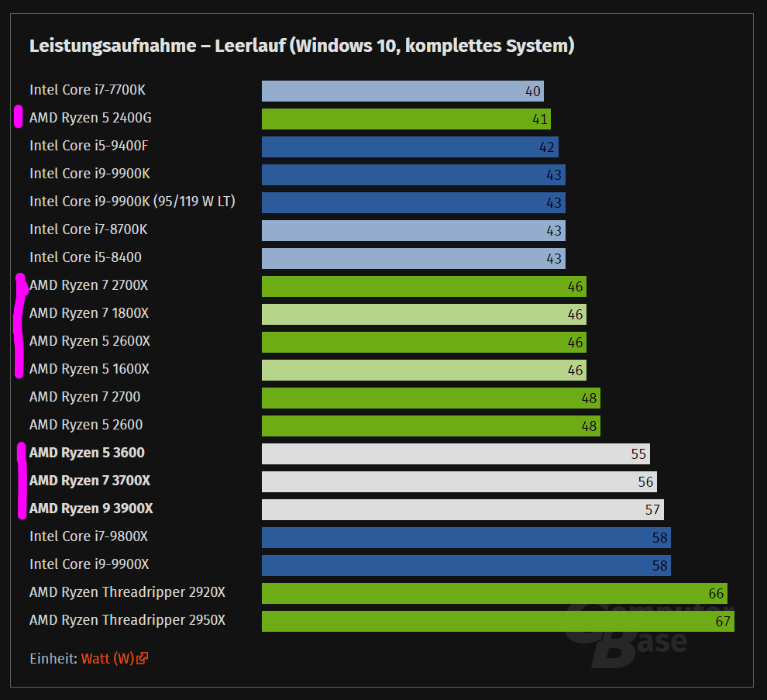
Task: Select the Intel Core i7-8700K label
Action: (x=88, y=229)
